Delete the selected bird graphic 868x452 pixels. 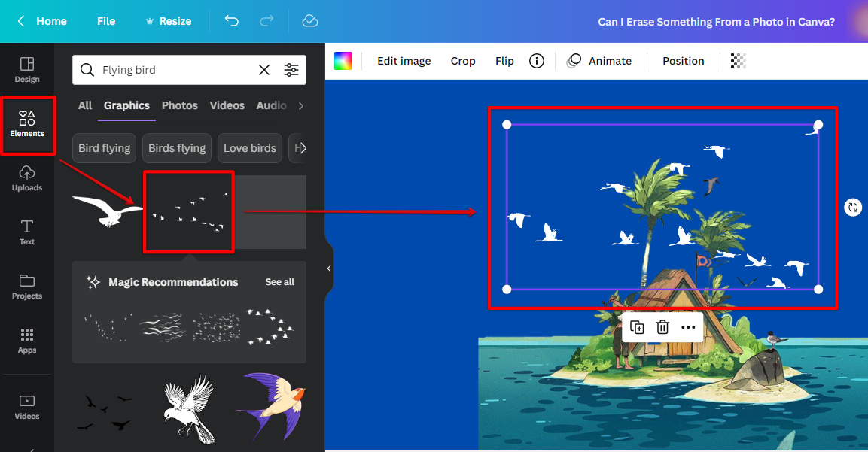coord(662,327)
